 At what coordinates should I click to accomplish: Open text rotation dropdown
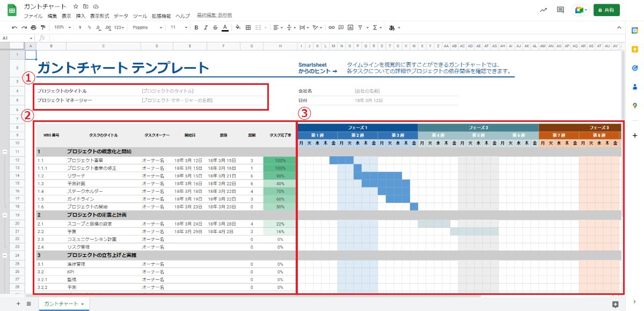point(318,27)
